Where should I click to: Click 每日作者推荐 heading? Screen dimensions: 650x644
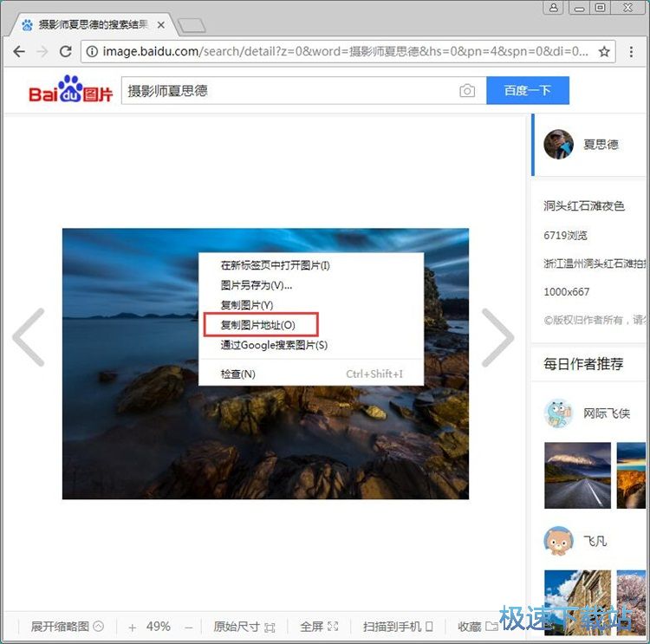583,364
